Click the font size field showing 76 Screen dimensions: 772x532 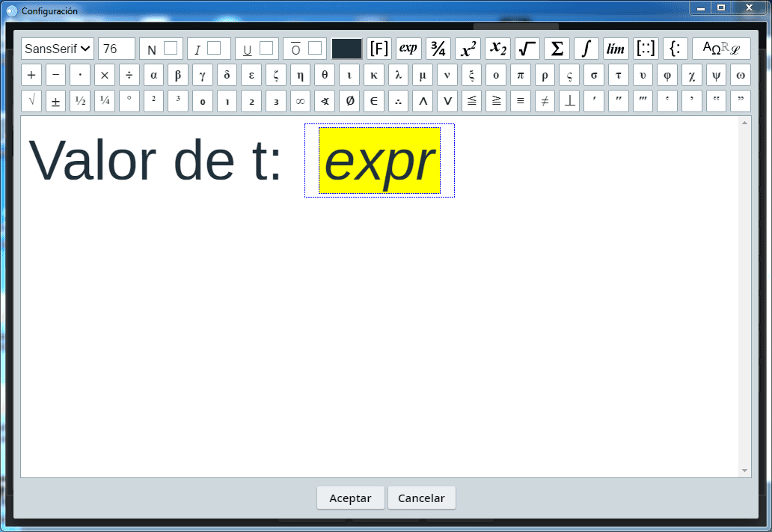[116, 49]
